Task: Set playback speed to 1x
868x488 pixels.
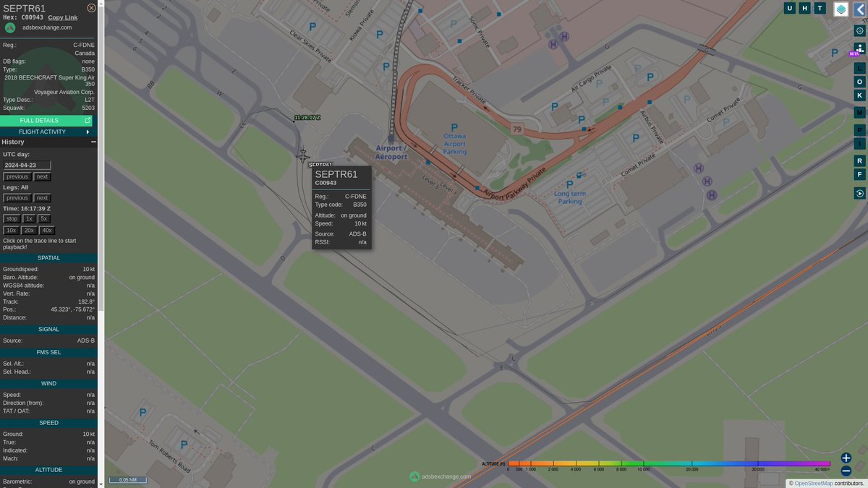Action: (29, 218)
